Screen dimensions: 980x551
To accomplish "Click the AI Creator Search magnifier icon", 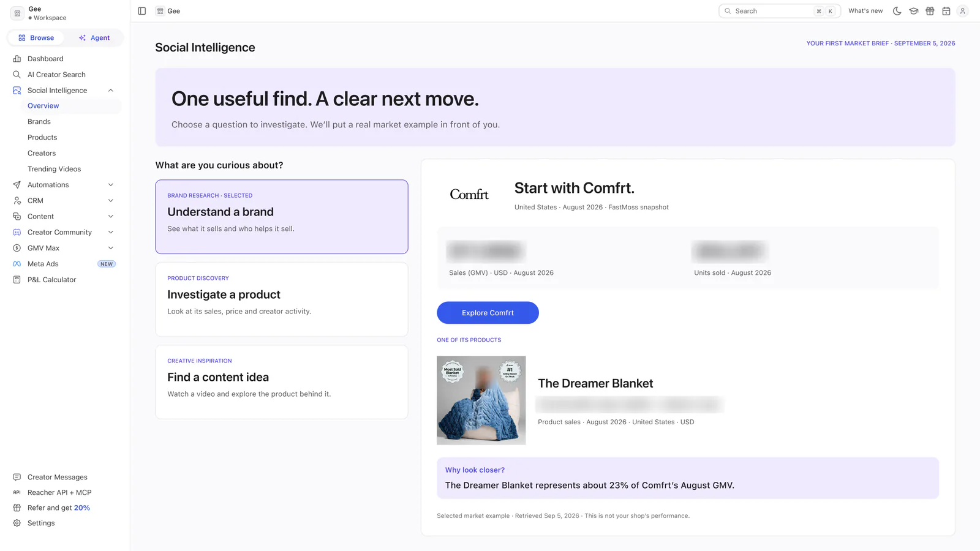I will 17,75.
